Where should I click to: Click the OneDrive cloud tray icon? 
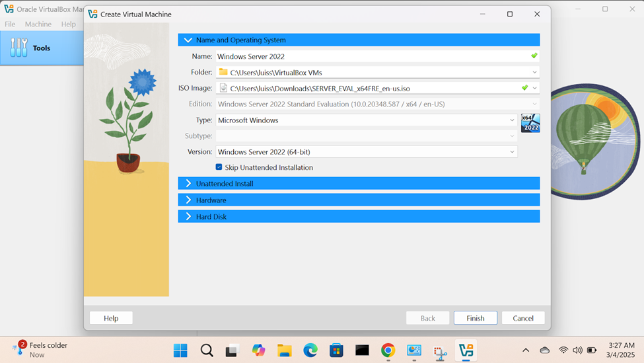[x=545, y=350]
